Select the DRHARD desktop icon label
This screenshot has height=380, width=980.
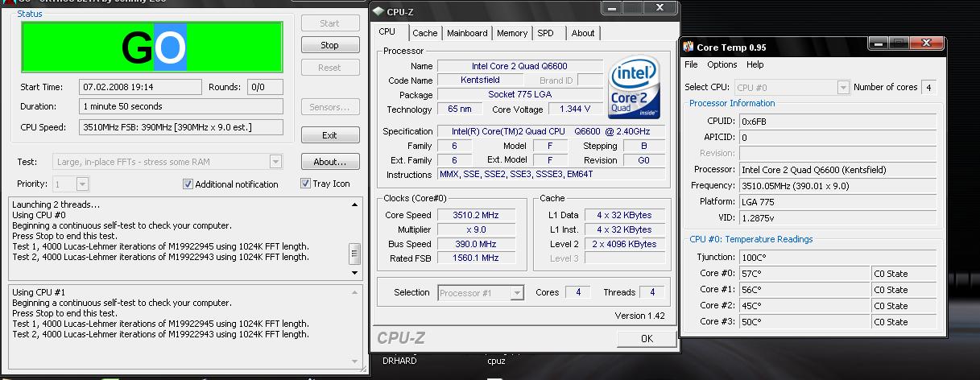(x=399, y=361)
